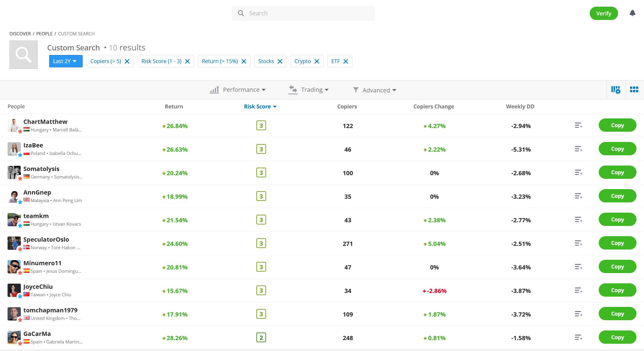Copy the trader GaCarMa

(x=617, y=337)
